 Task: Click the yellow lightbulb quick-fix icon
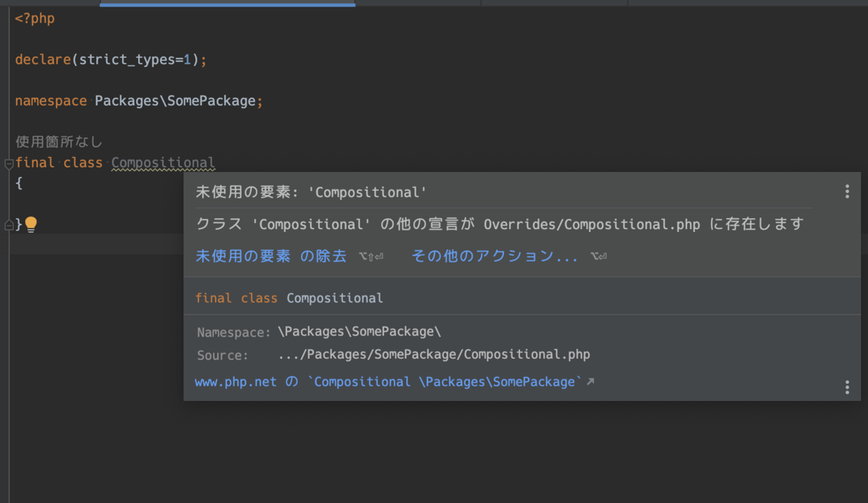(31, 225)
